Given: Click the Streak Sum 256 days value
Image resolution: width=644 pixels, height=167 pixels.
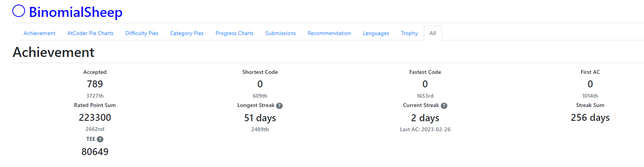Looking at the screenshot, I should click(590, 117).
